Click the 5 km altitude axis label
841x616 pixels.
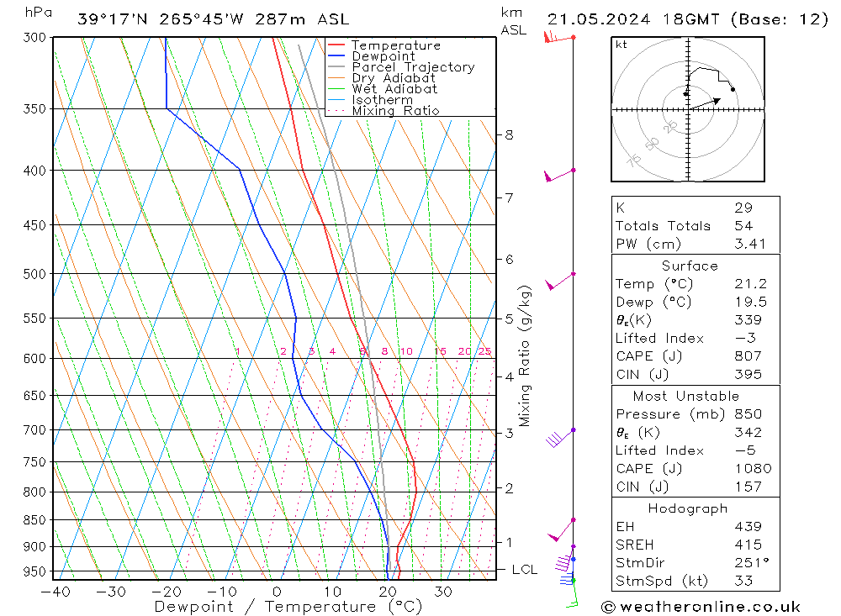click(x=509, y=319)
